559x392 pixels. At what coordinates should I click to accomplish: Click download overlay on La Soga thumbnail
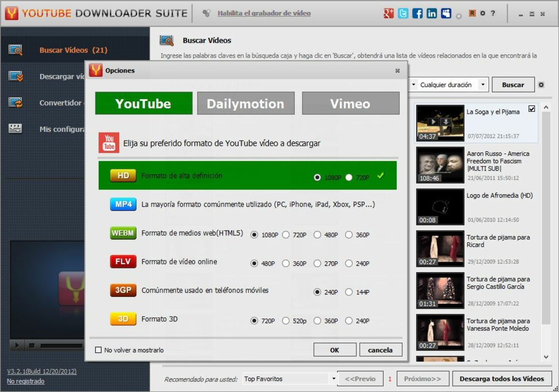[x=446, y=122]
